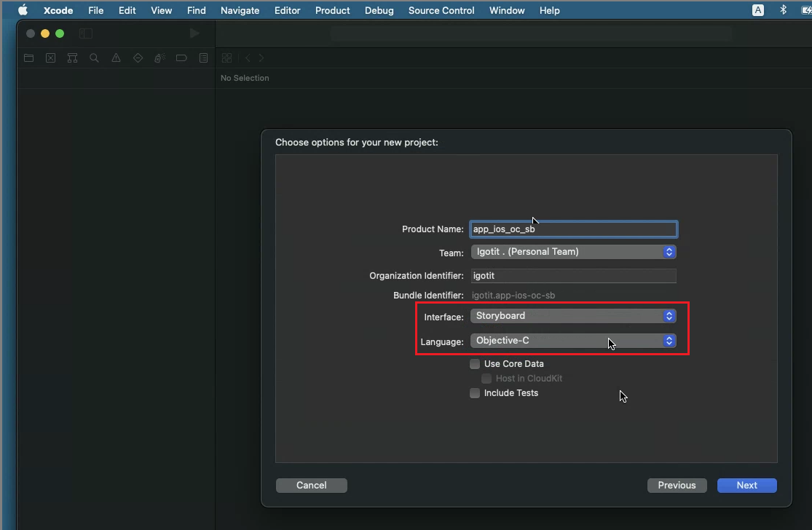Open the Apple menu
Image resolution: width=812 pixels, height=530 pixels.
coord(23,10)
